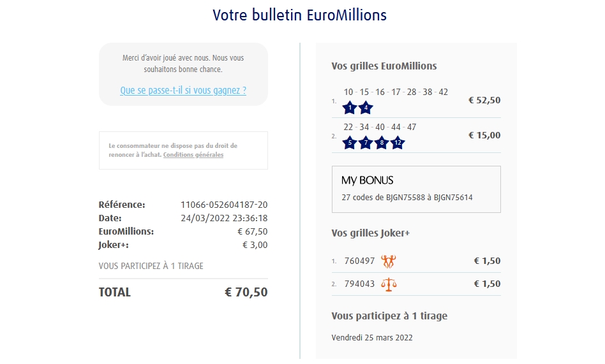Click the star numbered 1

pos(349,108)
